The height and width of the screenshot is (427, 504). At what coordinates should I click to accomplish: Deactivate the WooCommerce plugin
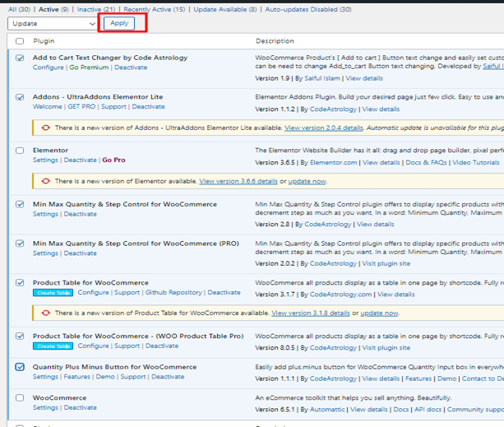[80, 408]
